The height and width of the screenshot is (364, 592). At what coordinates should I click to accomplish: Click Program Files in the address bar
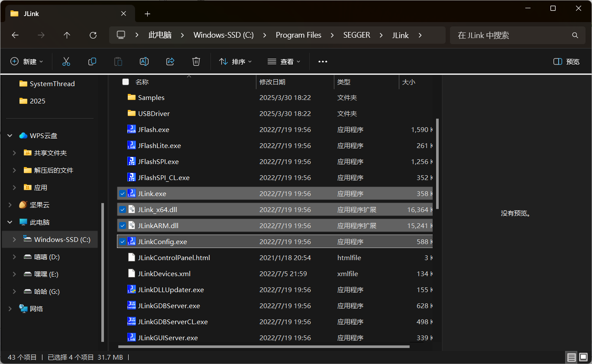(298, 35)
